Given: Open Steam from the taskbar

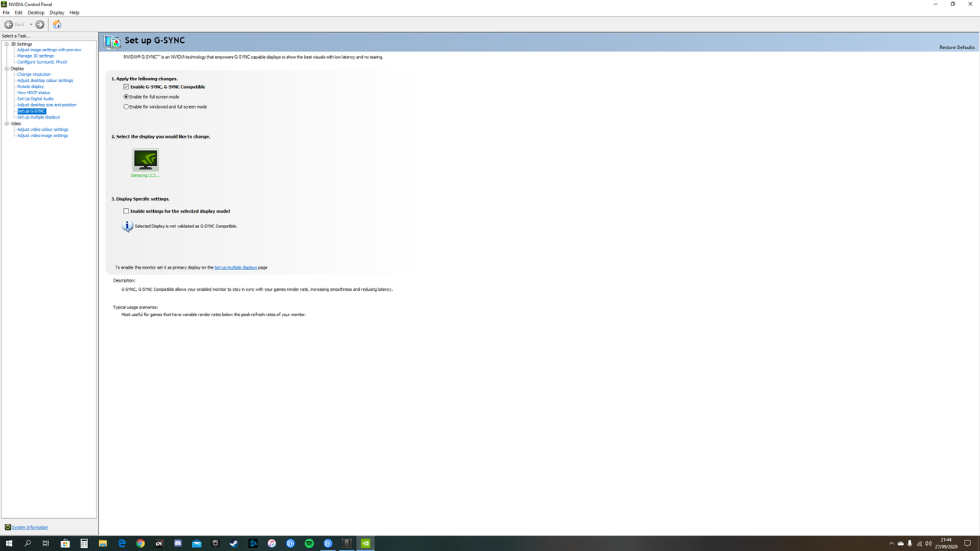Looking at the screenshot, I should click(234, 543).
